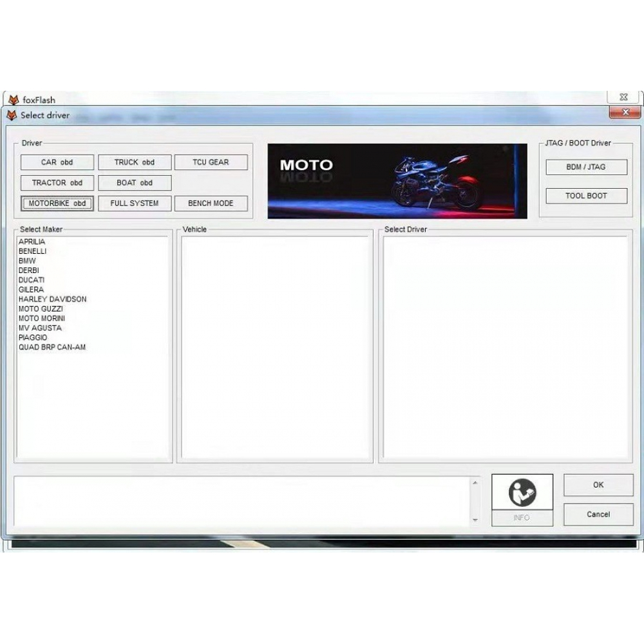Choose HARLEY DAVIDSON in maker list
The width and height of the screenshot is (644, 644).
point(52,299)
